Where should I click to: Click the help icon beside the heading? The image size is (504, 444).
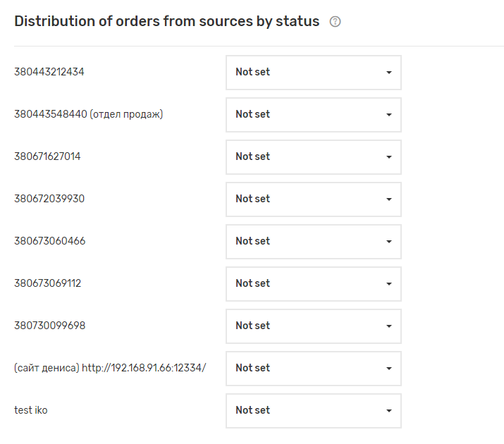coord(336,22)
